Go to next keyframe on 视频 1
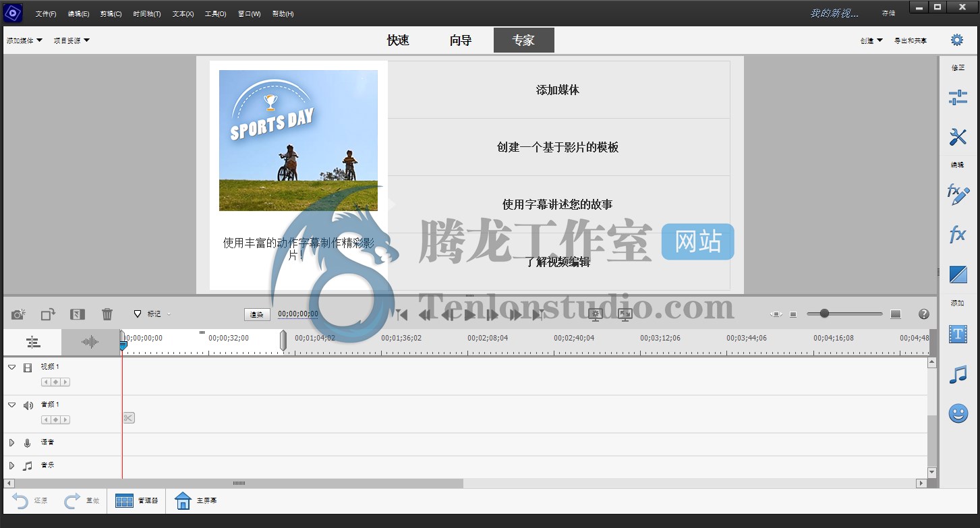This screenshot has width=980, height=528. pos(65,382)
